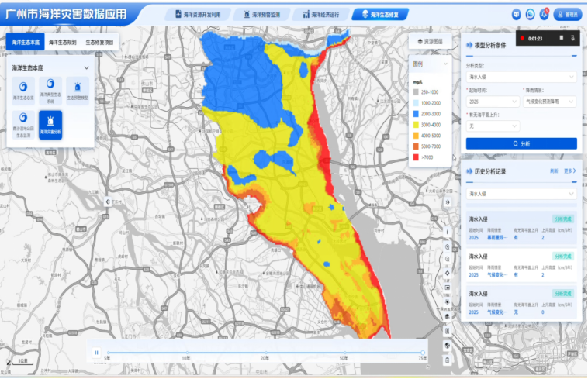588x379 pixels.
Task: Open the 生态预警模型 tile
Action: click(x=78, y=89)
